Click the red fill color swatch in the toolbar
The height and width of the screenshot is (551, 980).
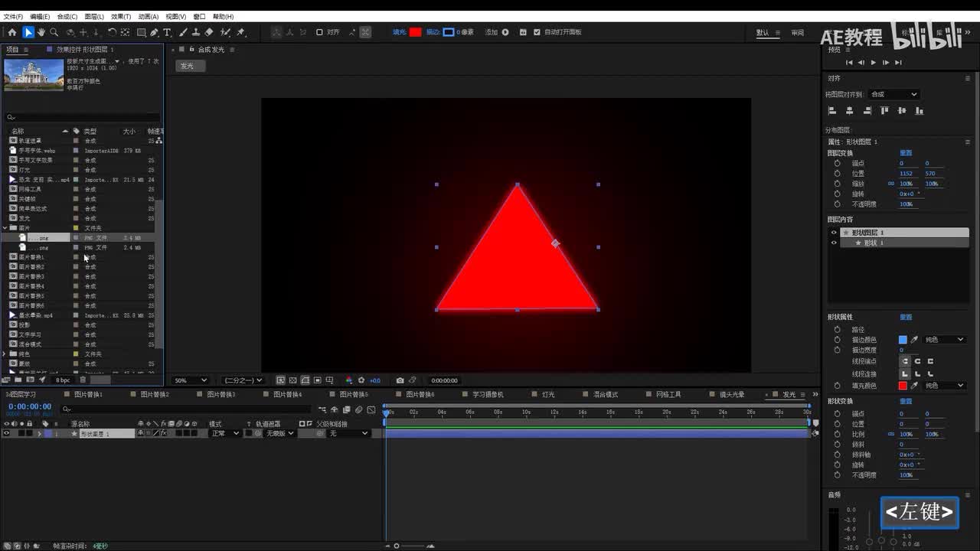click(x=416, y=32)
